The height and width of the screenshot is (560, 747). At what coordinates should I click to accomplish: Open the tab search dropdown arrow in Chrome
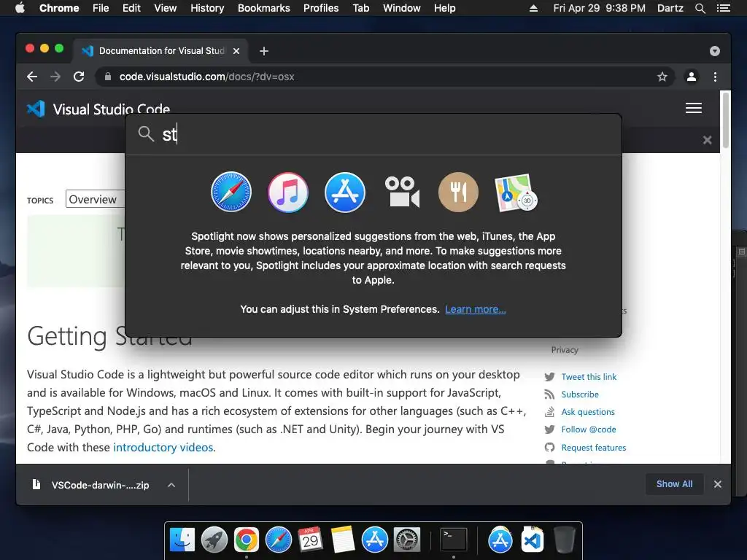click(715, 51)
